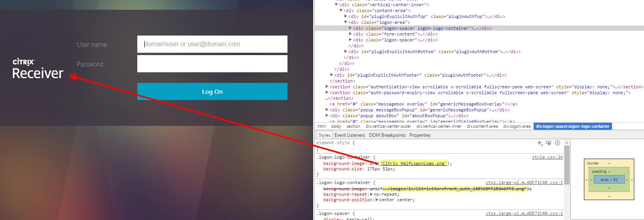Click the Log On button

(x=212, y=91)
